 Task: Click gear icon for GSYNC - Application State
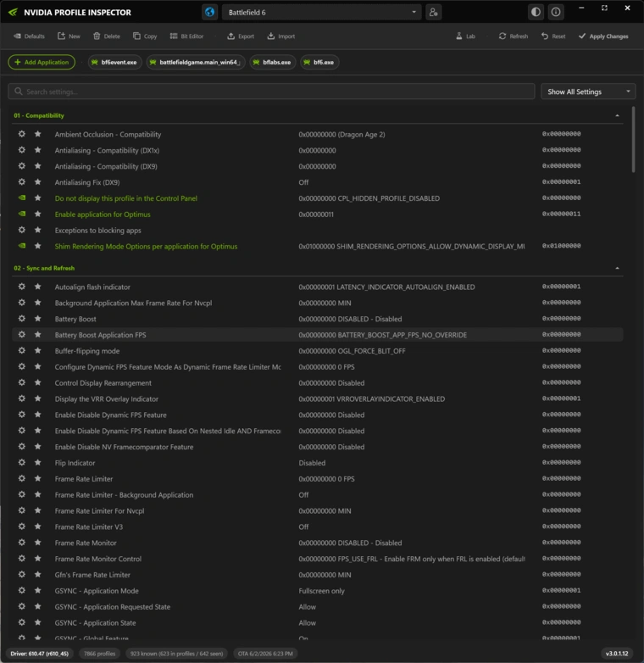[21, 622]
